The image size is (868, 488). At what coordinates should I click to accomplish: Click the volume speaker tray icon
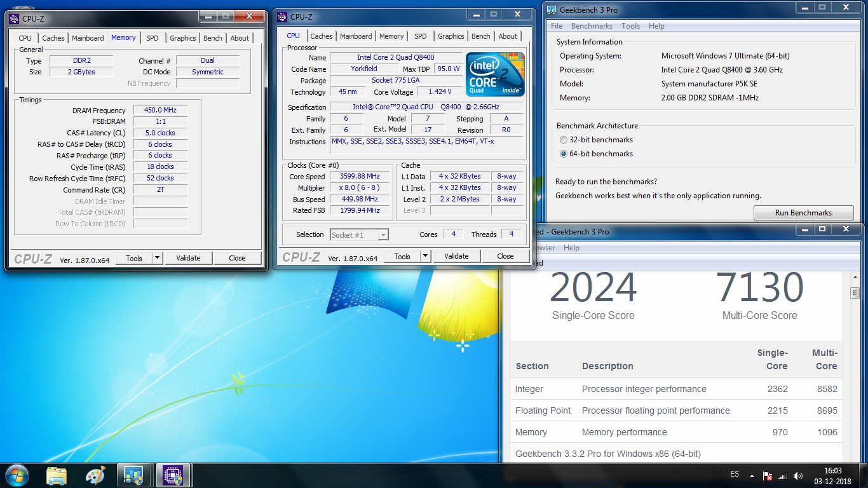tap(798, 475)
